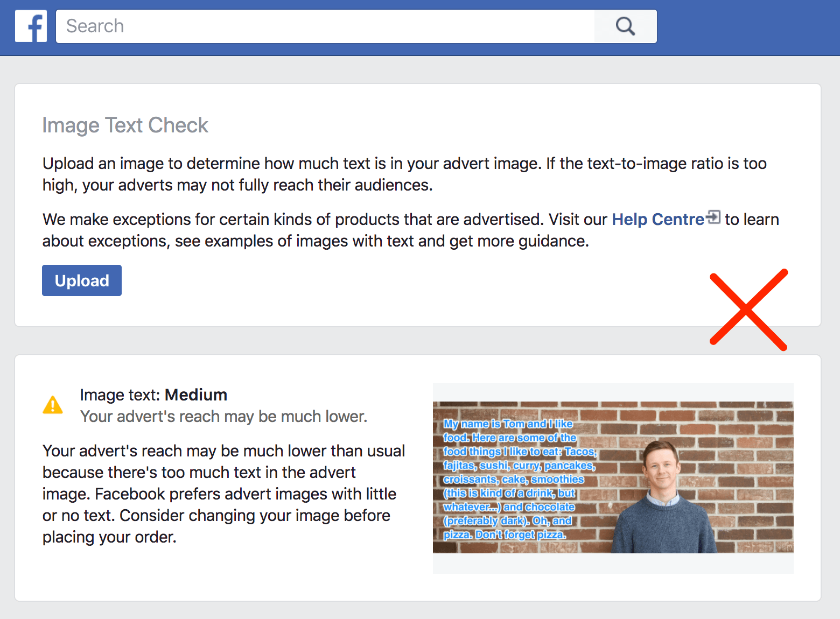Click the "Image text: Medium" status label
This screenshot has width=840, height=619.
tap(153, 395)
